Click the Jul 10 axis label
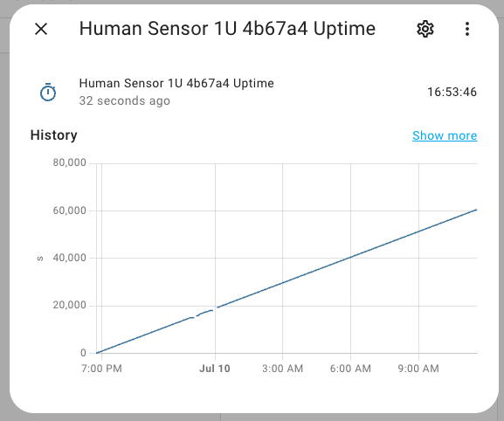The width and height of the screenshot is (504, 421). pos(215,369)
